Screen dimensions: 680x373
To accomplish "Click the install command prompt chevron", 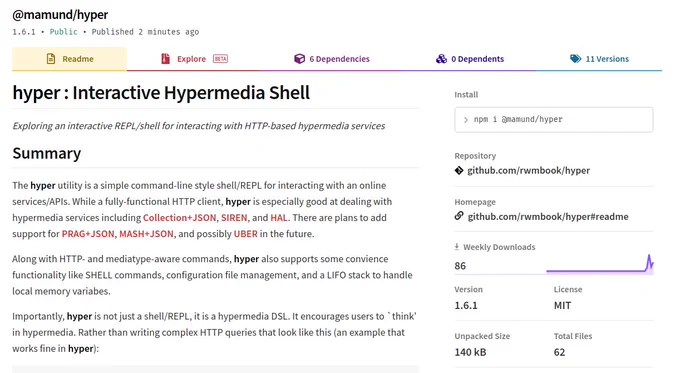I will (x=466, y=120).
